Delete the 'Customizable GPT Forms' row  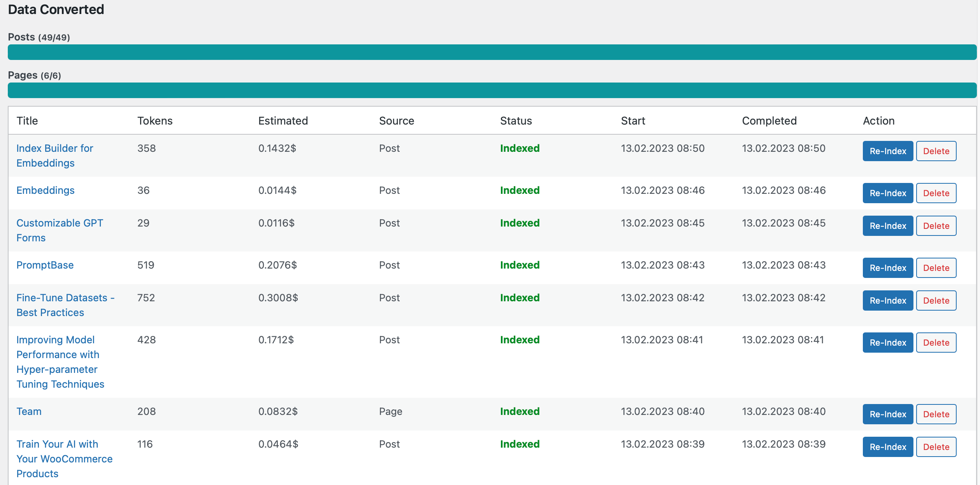[936, 226]
